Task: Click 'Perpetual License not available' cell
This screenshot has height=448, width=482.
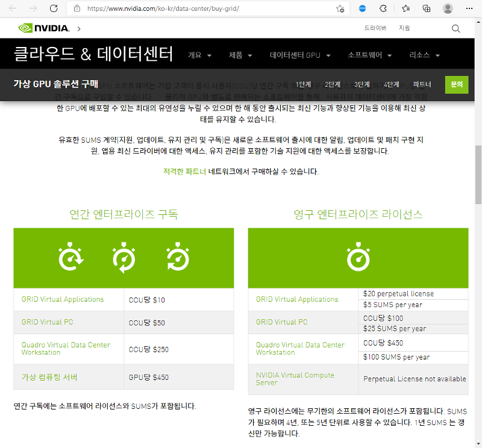Action: point(413,379)
